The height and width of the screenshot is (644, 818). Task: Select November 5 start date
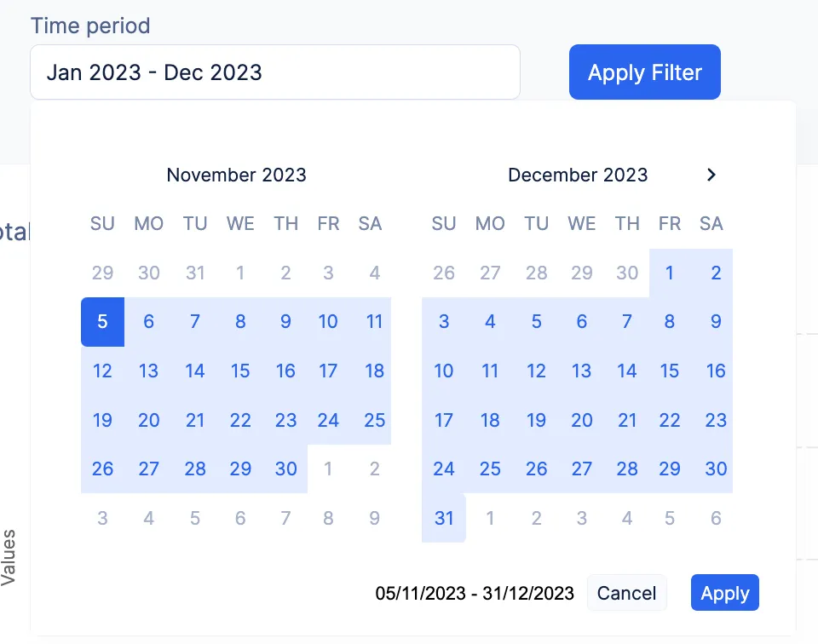tap(102, 322)
